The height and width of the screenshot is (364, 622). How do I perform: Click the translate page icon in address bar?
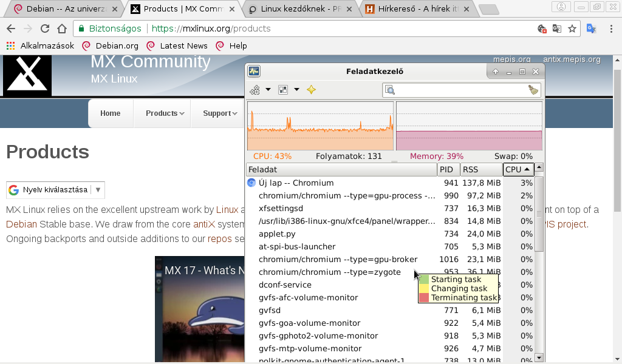[x=557, y=29]
